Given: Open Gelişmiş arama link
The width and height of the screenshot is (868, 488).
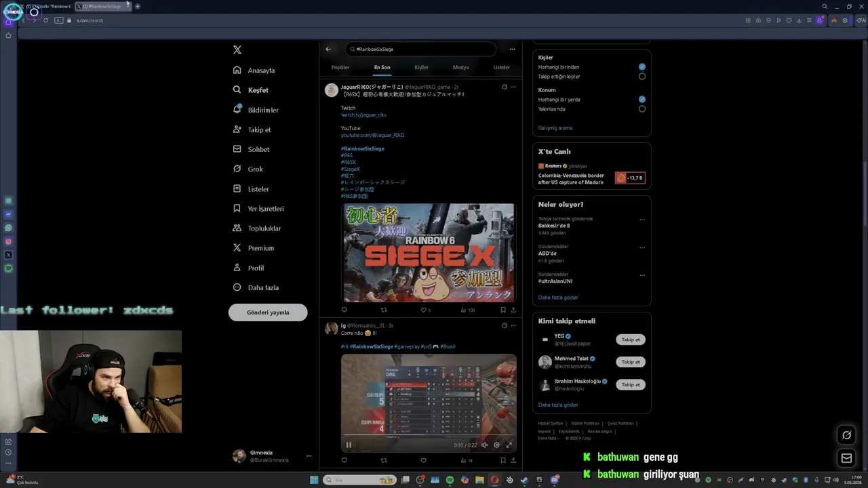Looking at the screenshot, I should [555, 128].
